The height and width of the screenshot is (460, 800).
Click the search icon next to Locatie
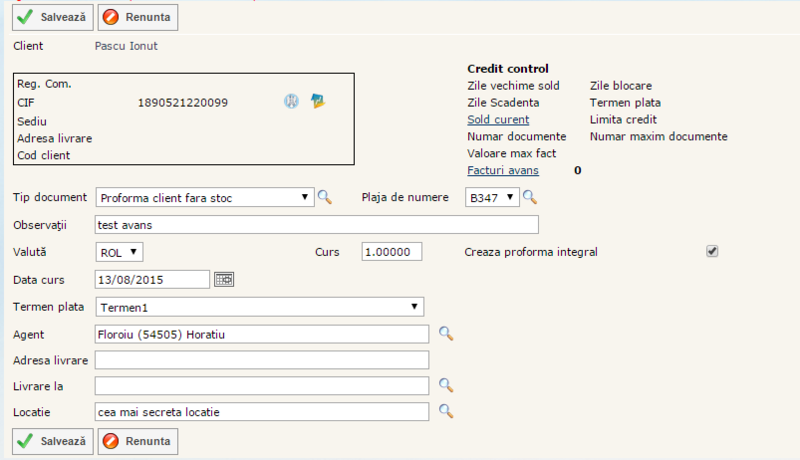coord(446,411)
